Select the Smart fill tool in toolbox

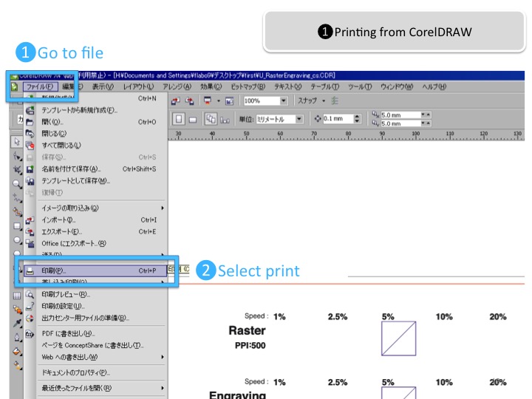click(x=16, y=212)
